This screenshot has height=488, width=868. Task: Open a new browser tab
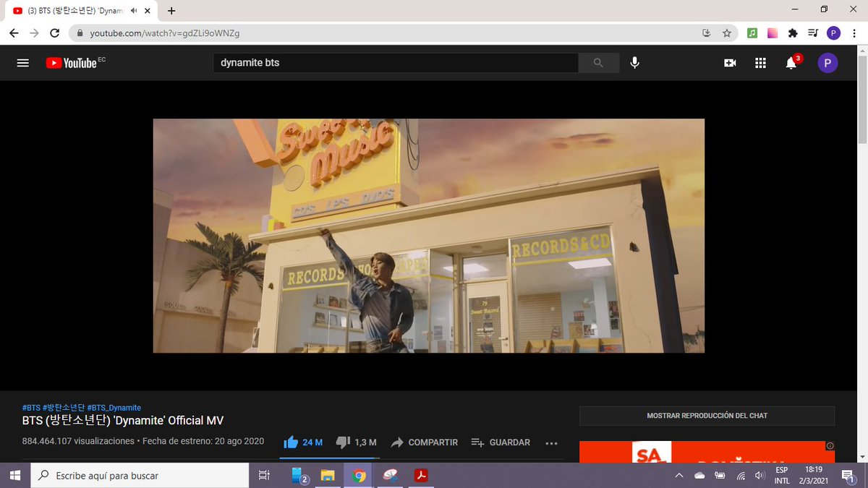pyautogui.click(x=171, y=11)
